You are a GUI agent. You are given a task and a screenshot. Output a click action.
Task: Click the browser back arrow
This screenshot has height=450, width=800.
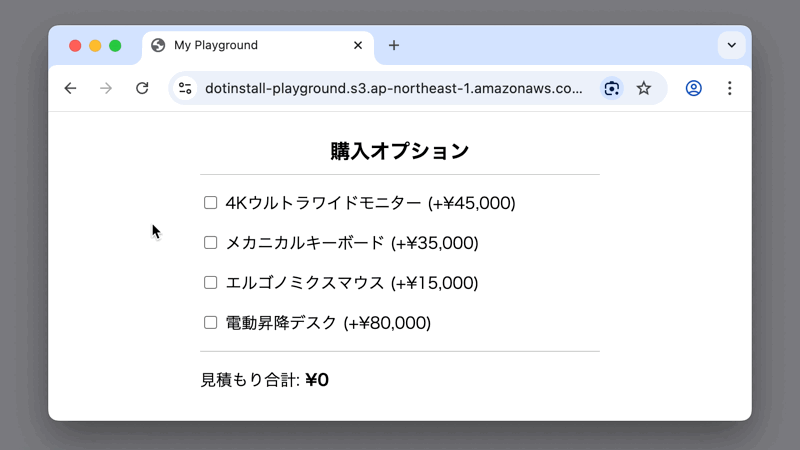click(x=70, y=88)
